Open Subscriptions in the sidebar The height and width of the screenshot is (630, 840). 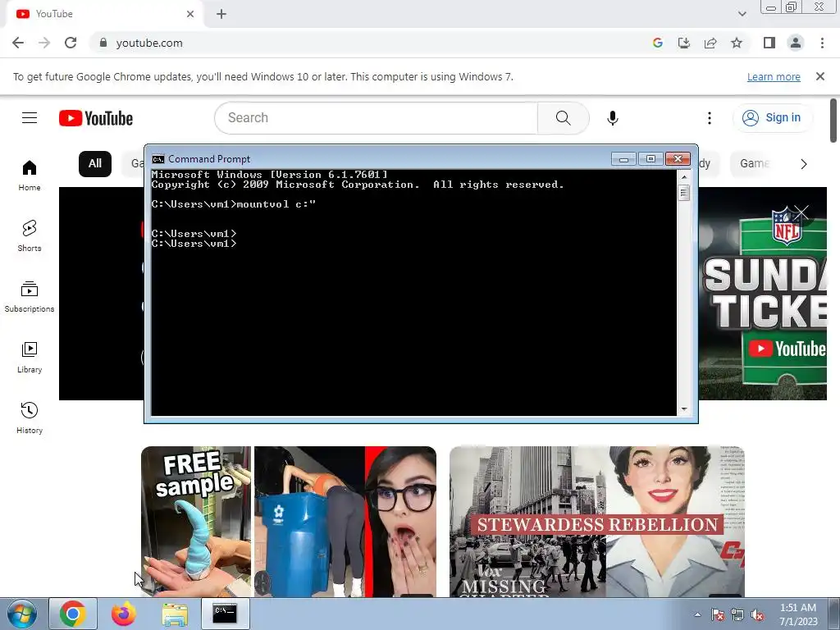point(30,296)
